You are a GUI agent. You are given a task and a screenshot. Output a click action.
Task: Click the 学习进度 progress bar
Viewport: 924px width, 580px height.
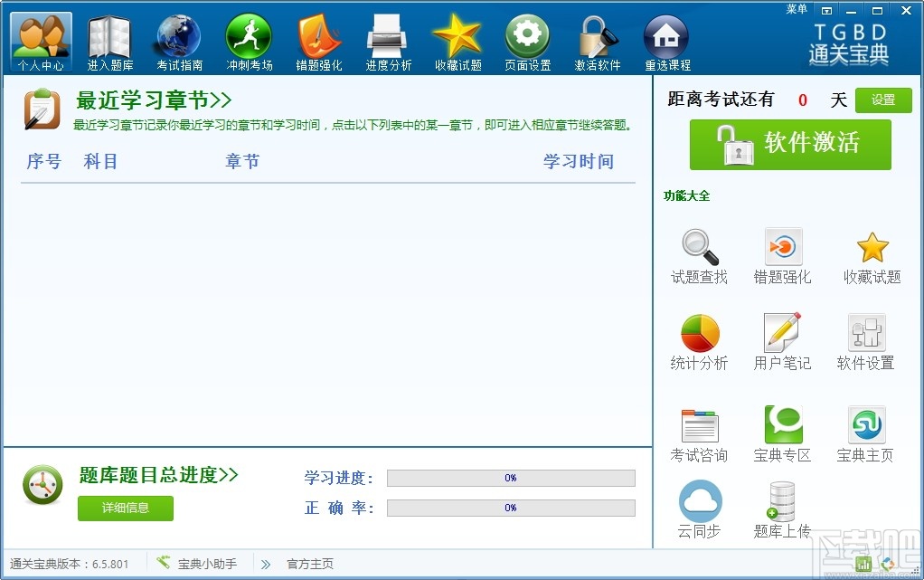[x=511, y=478]
